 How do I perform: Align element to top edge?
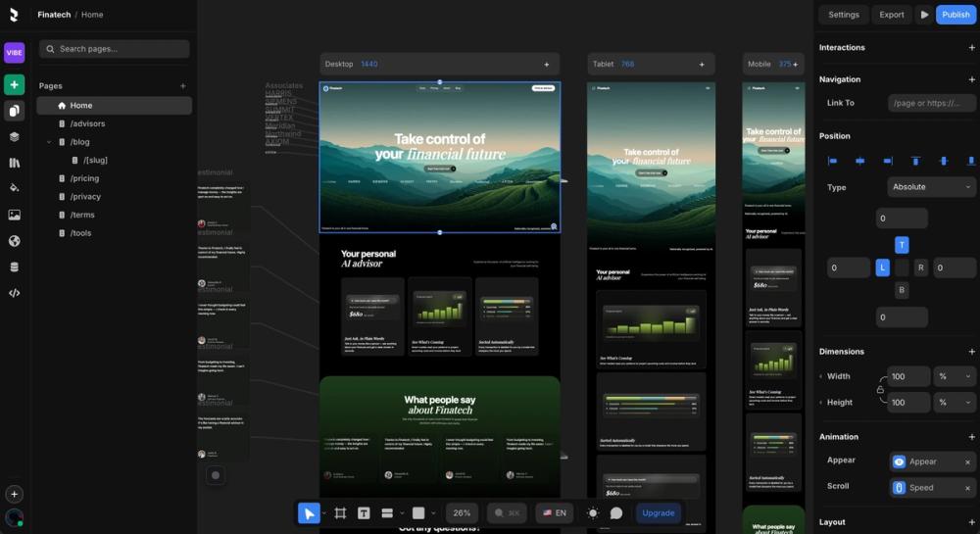915,161
